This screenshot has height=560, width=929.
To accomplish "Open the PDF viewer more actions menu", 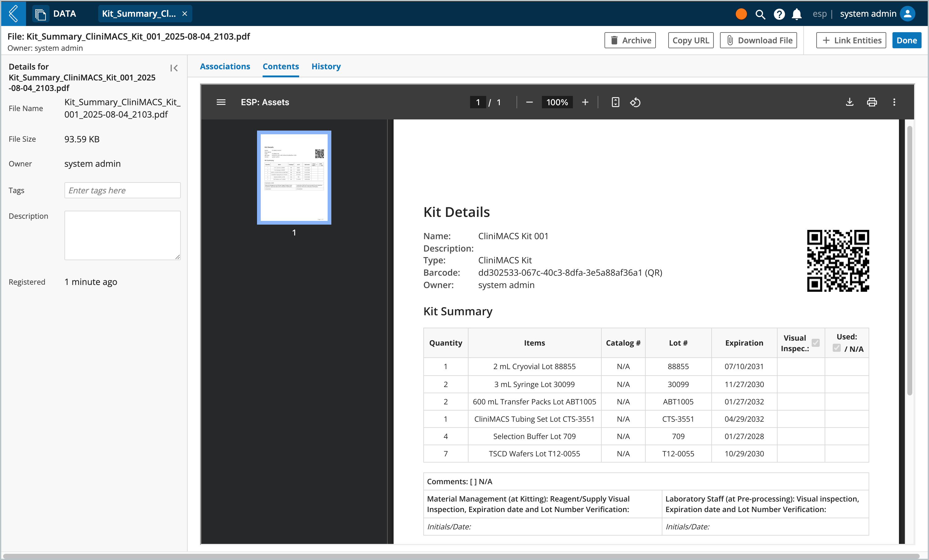I will pos(894,102).
